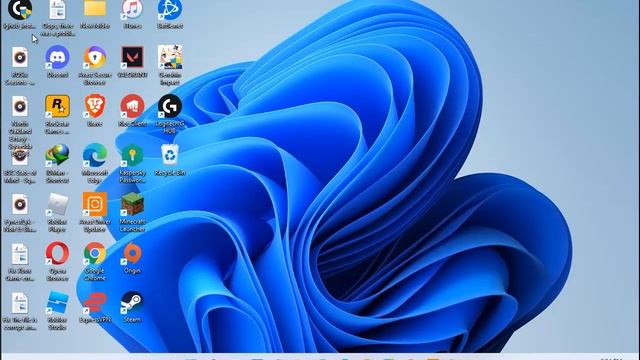The image size is (640, 360).
Task: Click the Roblox Studio icon
Action: pyautogui.click(x=57, y=310)
